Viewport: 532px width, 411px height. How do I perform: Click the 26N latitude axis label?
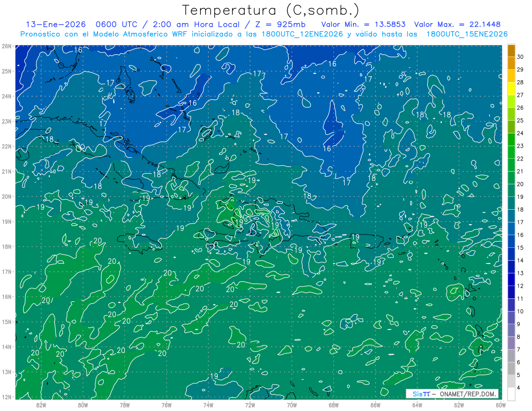click(6, 46)
